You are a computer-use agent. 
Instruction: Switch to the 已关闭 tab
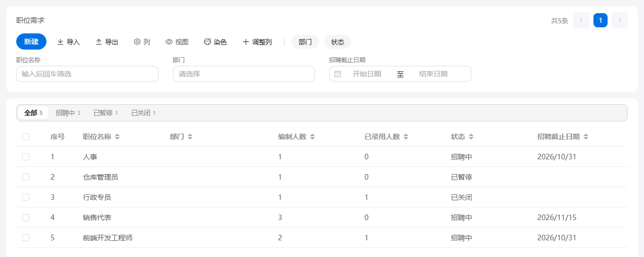[x=144, y=113]
